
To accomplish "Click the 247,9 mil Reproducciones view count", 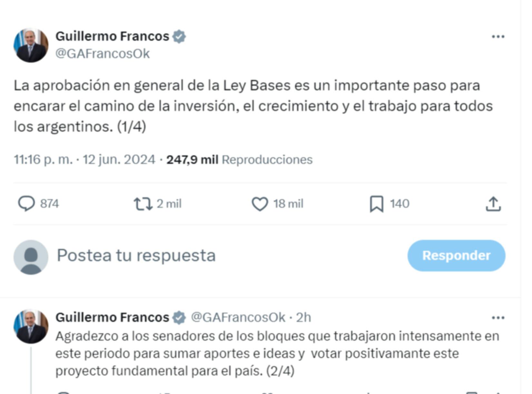I will (x=239, y=160).
